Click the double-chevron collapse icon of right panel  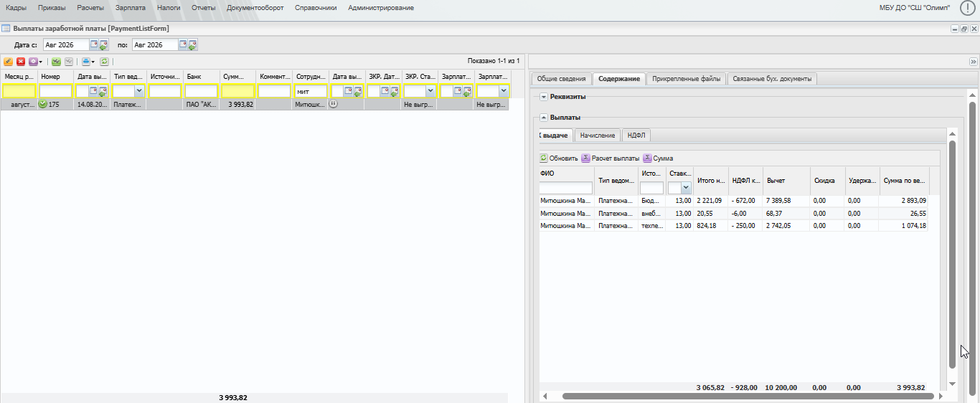point(973,62)
